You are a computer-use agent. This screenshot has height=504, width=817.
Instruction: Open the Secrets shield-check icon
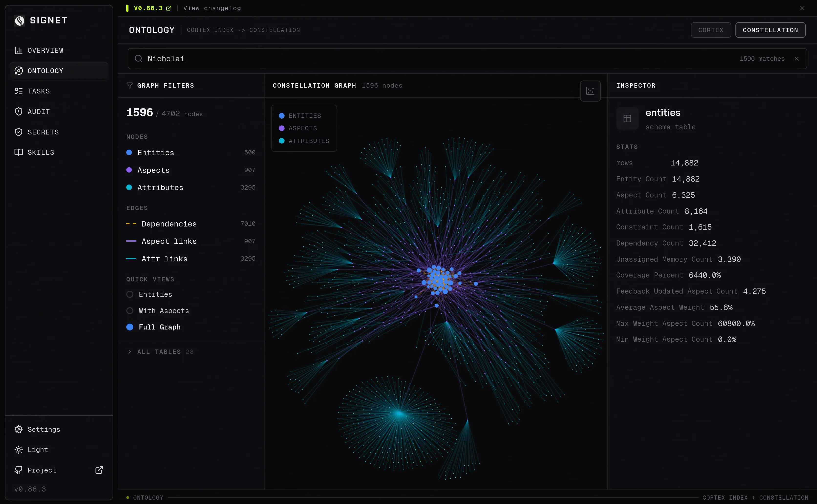pos(19,132)
